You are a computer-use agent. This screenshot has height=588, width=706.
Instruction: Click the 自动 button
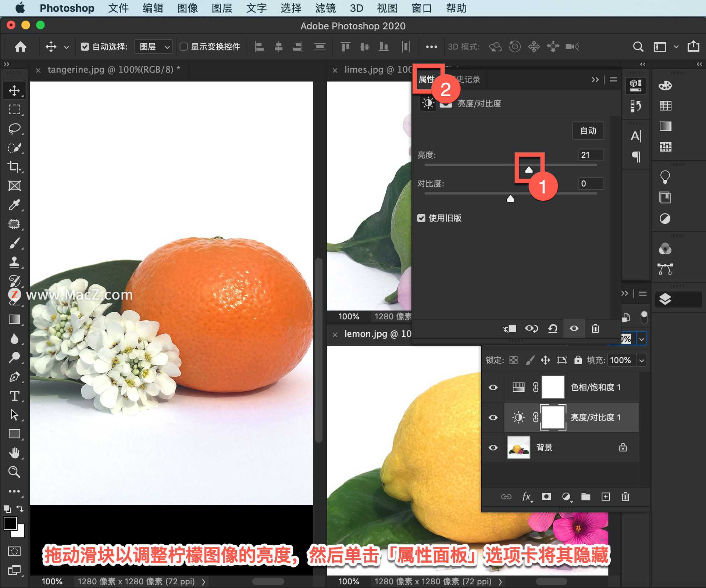pos(588,131)
